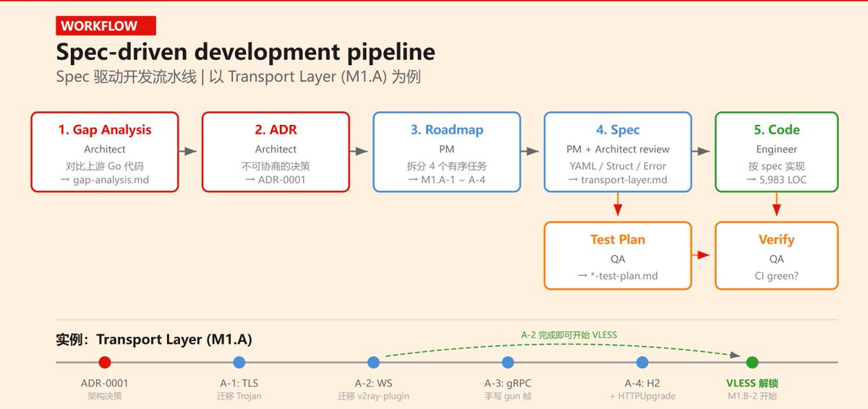This screenshot has height=409, width=868.
Task: Click the blue A-2: WS timeline dot
Action: pyautogui.click(x=373, y=362)
